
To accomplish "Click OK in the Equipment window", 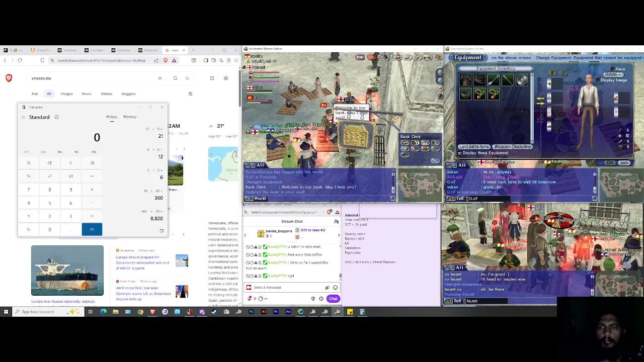I will [x=610, y=163].
